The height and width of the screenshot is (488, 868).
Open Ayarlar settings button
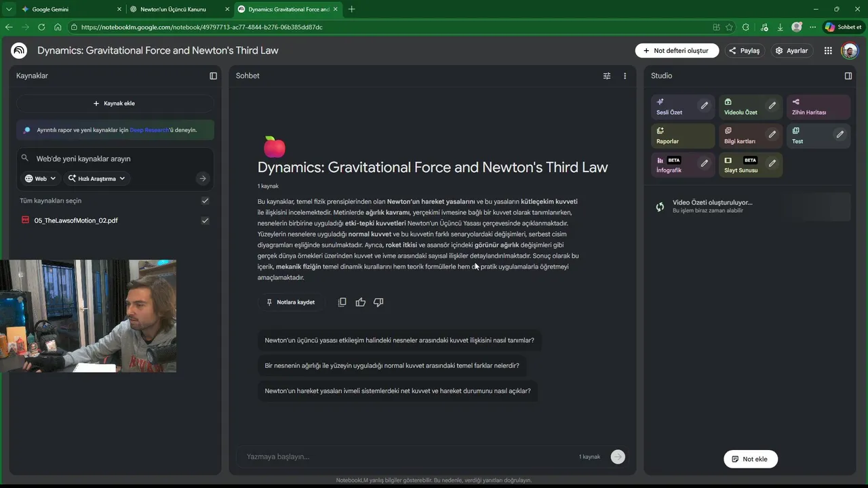pyautogui.click(x=791, y=51)
